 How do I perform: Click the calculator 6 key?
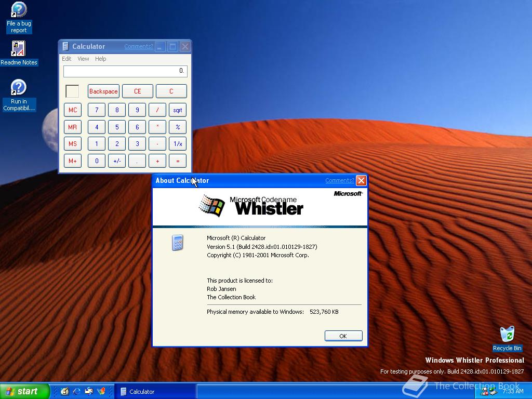[137, 127]
